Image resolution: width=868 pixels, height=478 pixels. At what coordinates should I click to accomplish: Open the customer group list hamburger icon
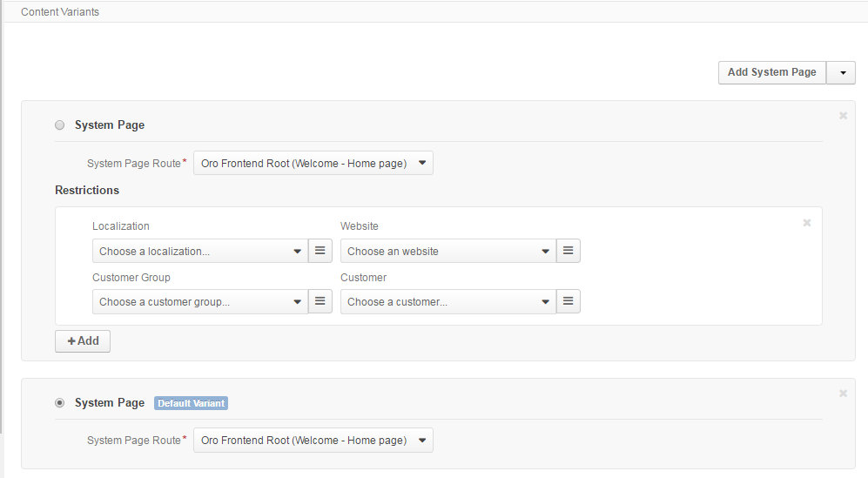pyautogui.click(x=320, y=301)
